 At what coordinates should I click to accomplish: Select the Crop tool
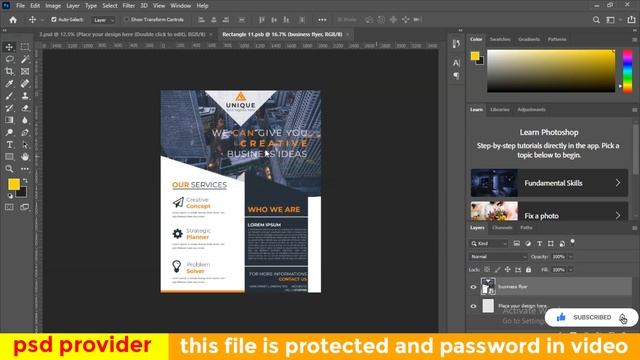9,71
